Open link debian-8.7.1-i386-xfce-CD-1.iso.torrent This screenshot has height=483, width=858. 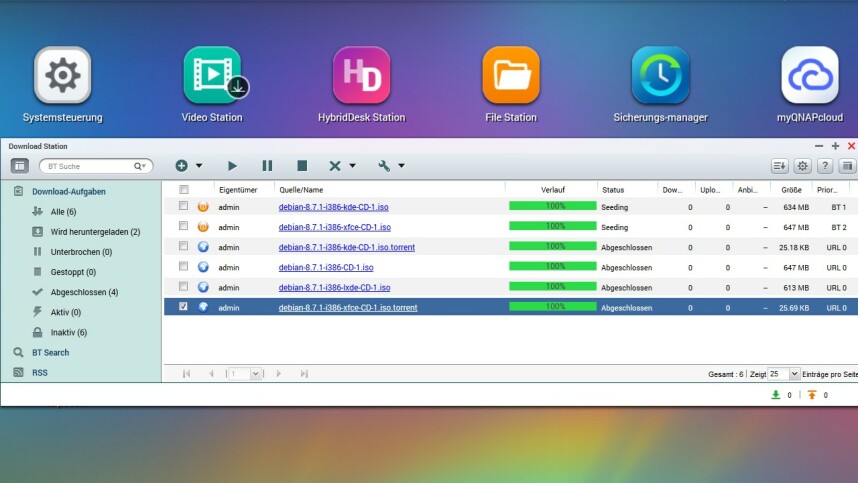point(347,308)
